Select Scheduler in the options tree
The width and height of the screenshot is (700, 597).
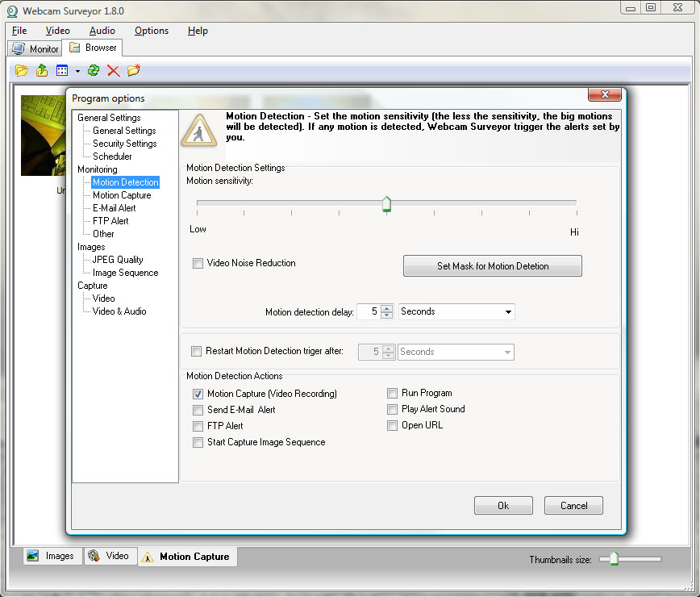coord(113,157)
